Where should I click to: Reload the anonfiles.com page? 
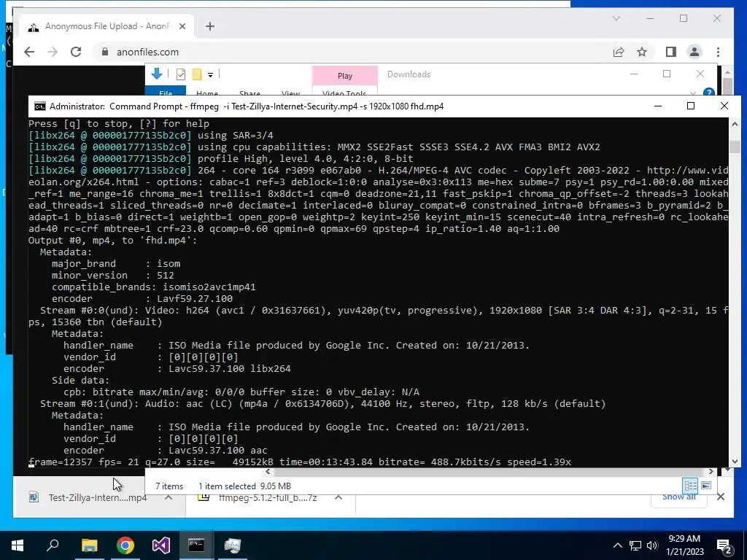point(76,52)
